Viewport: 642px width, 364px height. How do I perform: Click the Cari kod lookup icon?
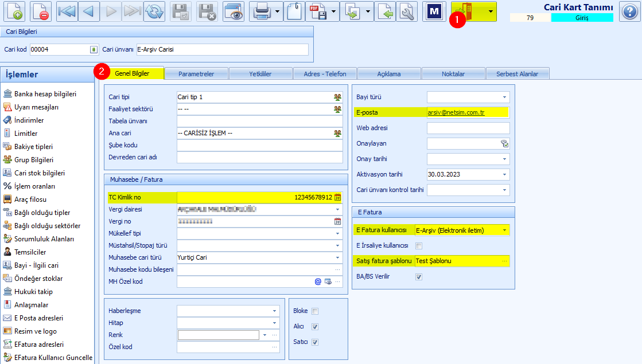click(x=94, y=49)
